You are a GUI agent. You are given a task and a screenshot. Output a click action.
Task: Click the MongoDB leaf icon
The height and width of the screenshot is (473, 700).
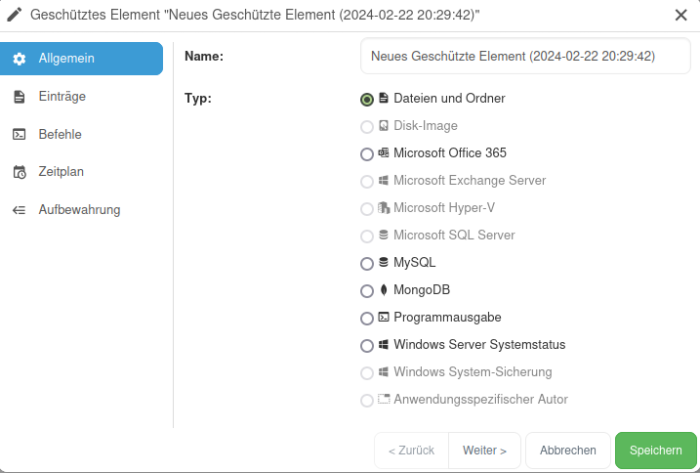383,291
